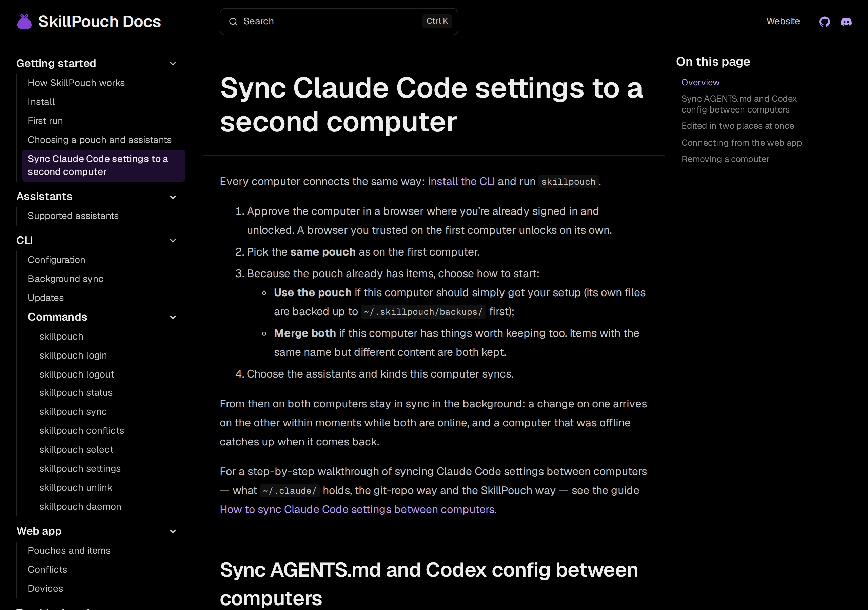Image resolution: width=868 pixels, height=610 pixels.
Task: Open 'How to sync Claude Code settings between computers' guide
Action: click(357, 509)
